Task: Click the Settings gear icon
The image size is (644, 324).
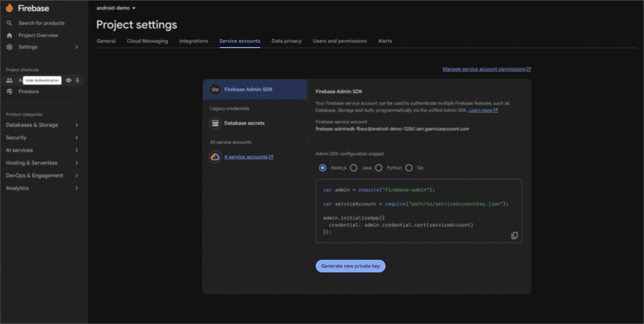Action: (9, 47)
